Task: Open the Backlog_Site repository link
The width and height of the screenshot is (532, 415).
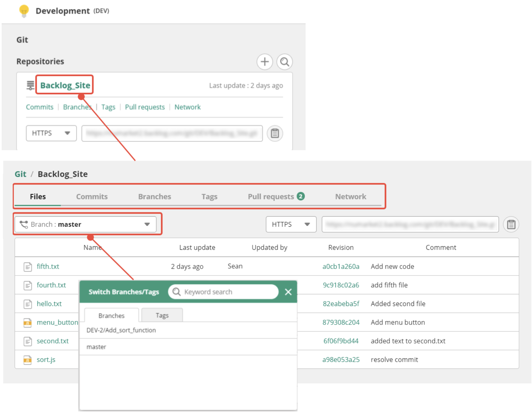Action: [65, 86]
